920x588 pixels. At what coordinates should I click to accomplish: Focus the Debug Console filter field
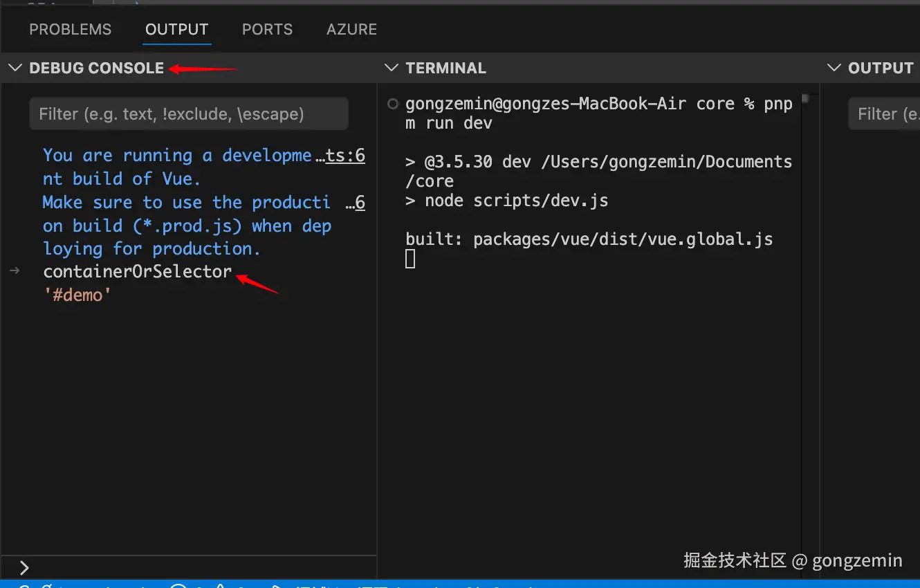tap(188, 113)
